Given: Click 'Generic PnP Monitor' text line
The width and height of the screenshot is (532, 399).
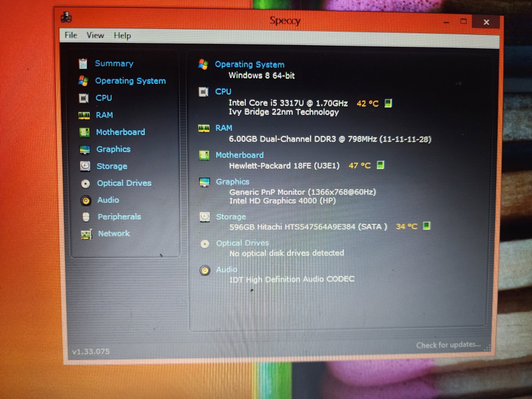Looking at the screenshot, I should click(303, 192).
